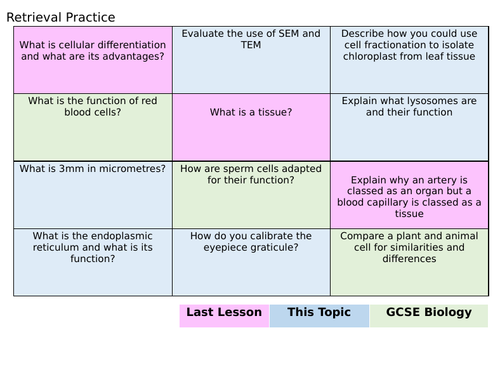500x375 pixels.
Task: Click the lysosomes function question cell
Action: click(409, 127)
